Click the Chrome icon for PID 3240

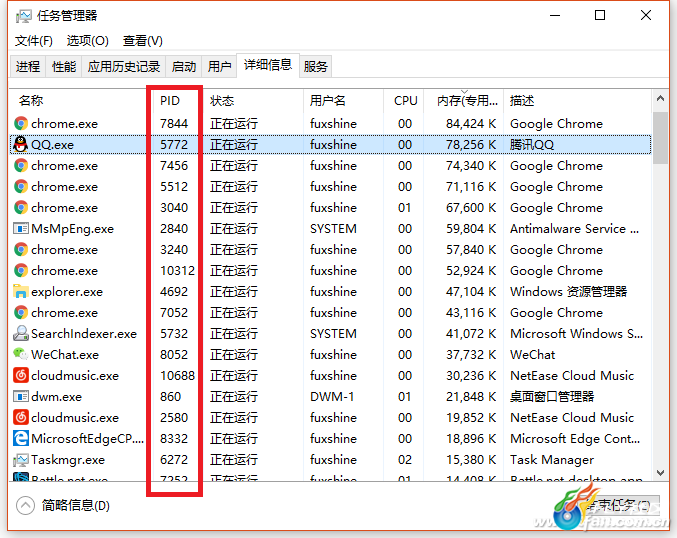coord(21,250)
